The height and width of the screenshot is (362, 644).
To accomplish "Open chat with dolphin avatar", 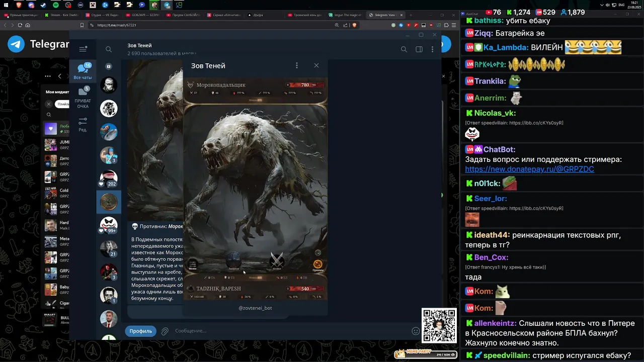I will point(109,132).
